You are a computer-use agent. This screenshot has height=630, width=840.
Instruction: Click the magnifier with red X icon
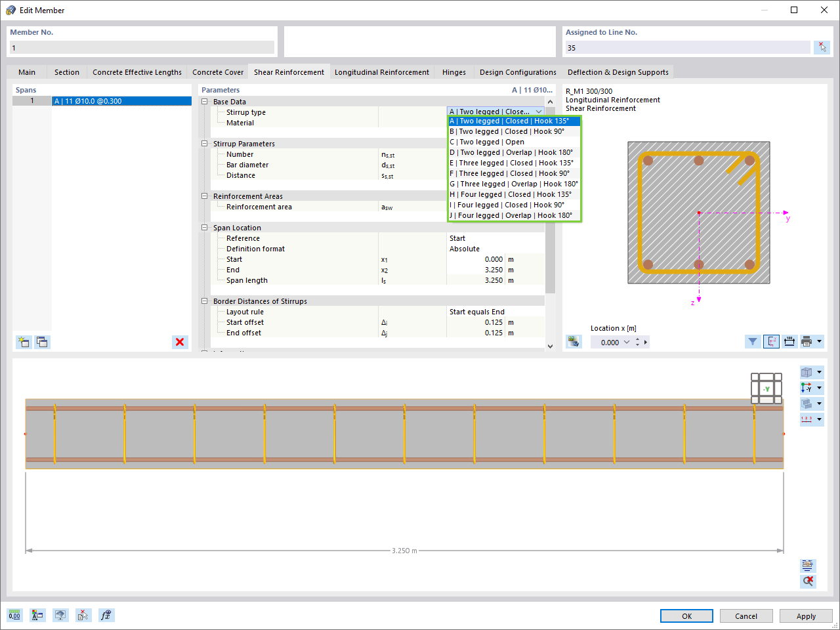click(x=808, y=581)
